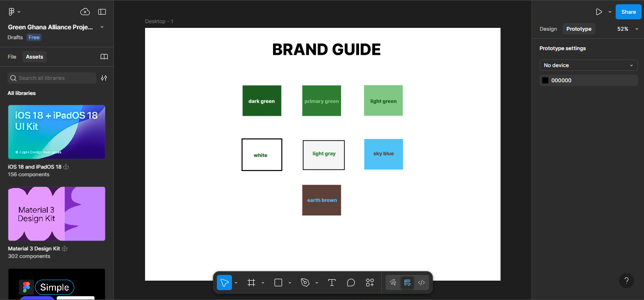Switch to the Design tab
The height and width of the screenshot is (300, 644).
548,29
